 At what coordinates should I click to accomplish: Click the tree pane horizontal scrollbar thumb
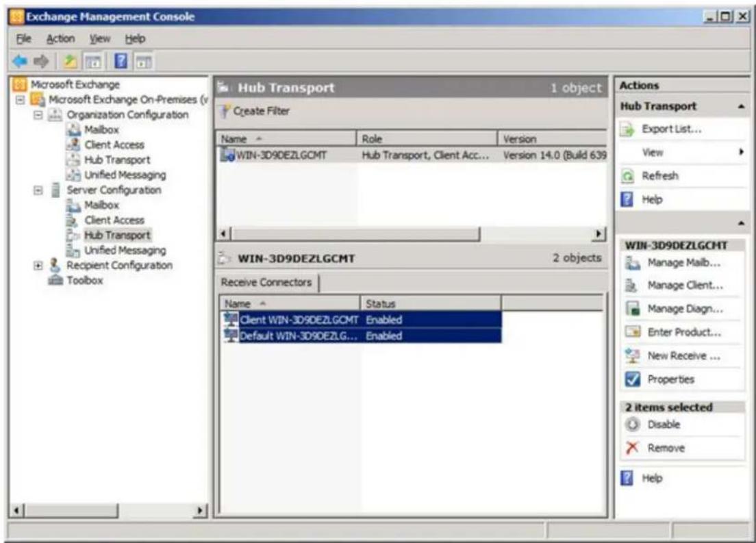point(71,510)
